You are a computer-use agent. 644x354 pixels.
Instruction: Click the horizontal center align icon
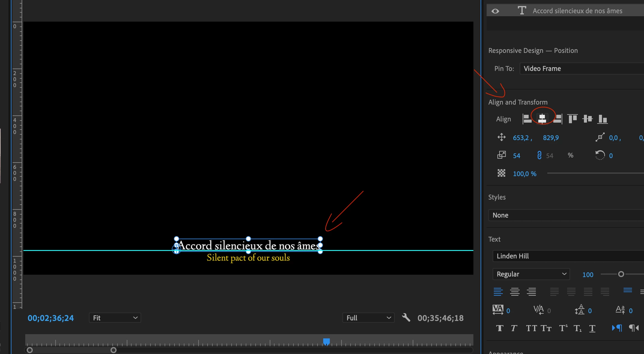tap(542, 119)
